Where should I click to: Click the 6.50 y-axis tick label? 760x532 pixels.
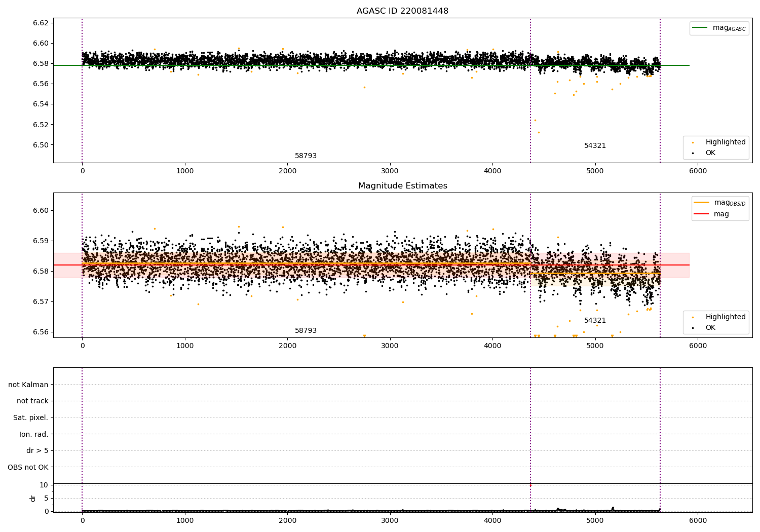pos(41,145)
